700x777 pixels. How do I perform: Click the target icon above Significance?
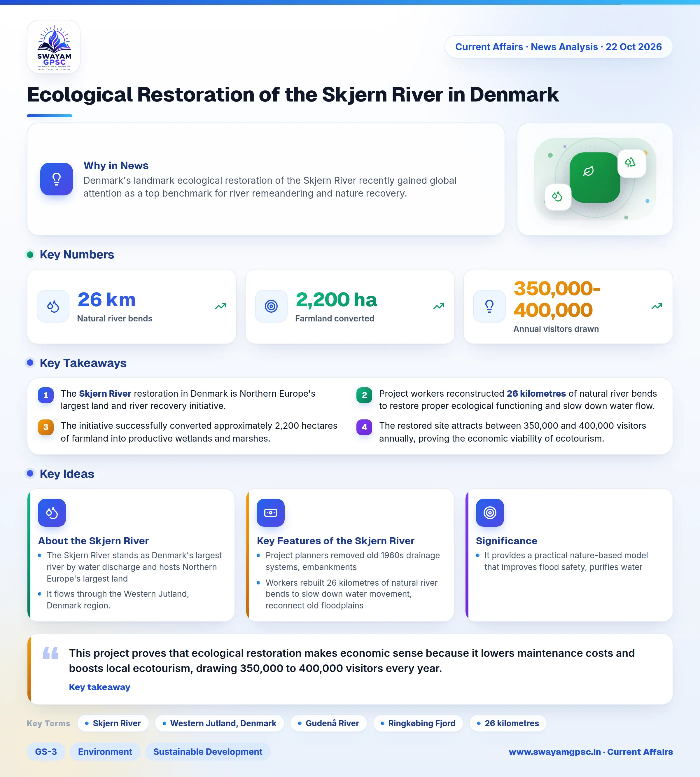pyautogui.click(x=490, y=513)
